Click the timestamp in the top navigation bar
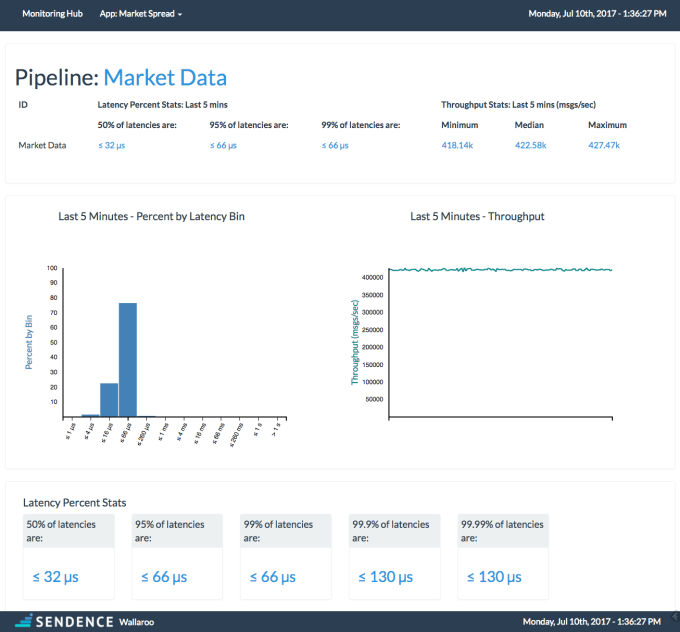The image size is (680, 632). pyautogui.click(x=597, y=15)
